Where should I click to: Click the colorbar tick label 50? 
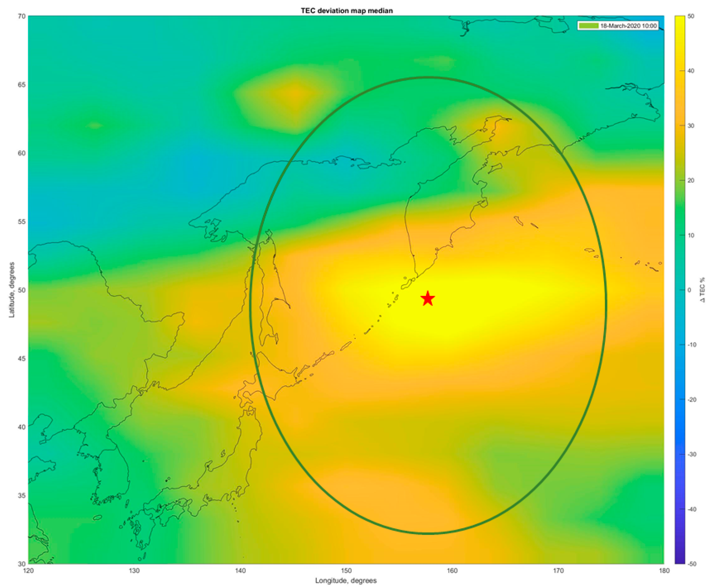[691, 16]
